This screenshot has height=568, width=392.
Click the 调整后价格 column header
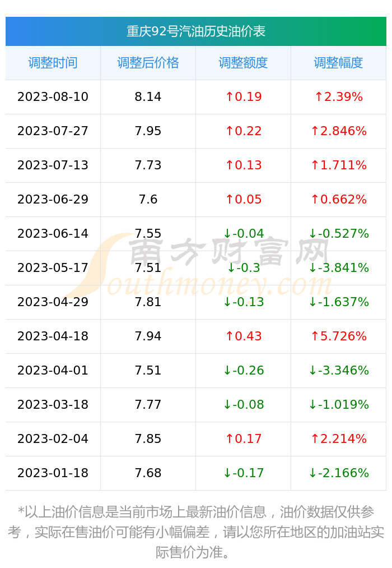[x=148, y=63]
